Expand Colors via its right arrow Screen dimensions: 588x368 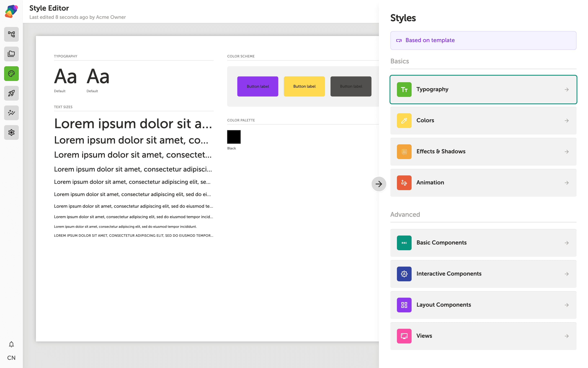567,120
